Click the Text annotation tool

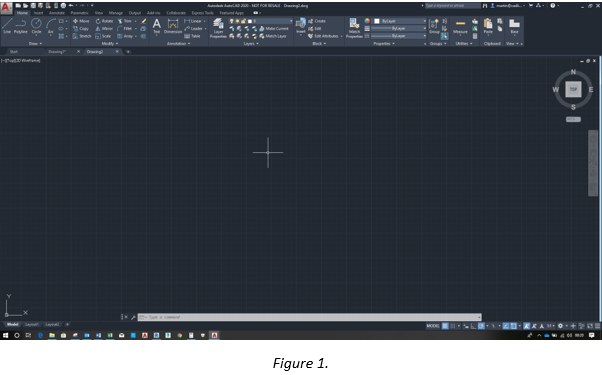click(157, 26)
